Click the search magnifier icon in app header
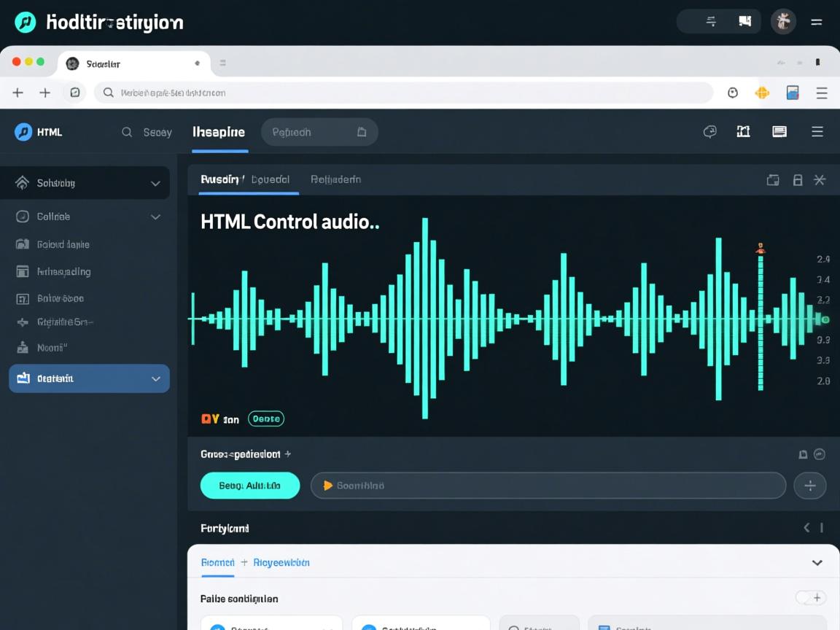 point(127,132)
